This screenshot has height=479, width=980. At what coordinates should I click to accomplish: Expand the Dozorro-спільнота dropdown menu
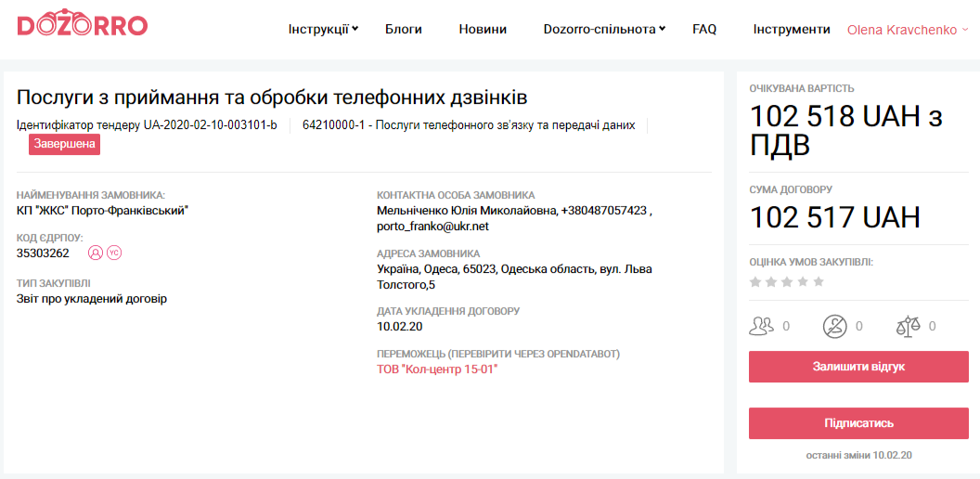[604, 30]
